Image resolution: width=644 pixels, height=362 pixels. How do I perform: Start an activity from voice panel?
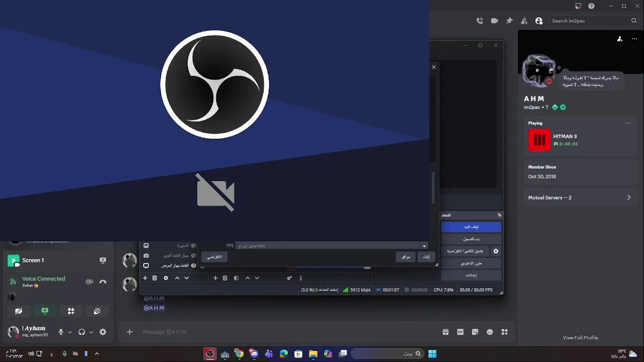[x=71, y=311]
